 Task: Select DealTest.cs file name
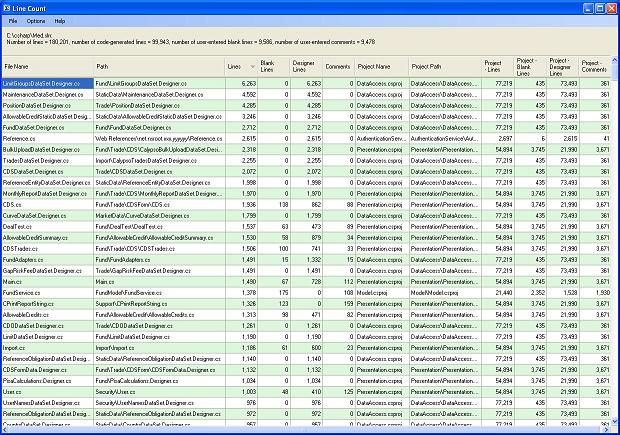(17, 227)
